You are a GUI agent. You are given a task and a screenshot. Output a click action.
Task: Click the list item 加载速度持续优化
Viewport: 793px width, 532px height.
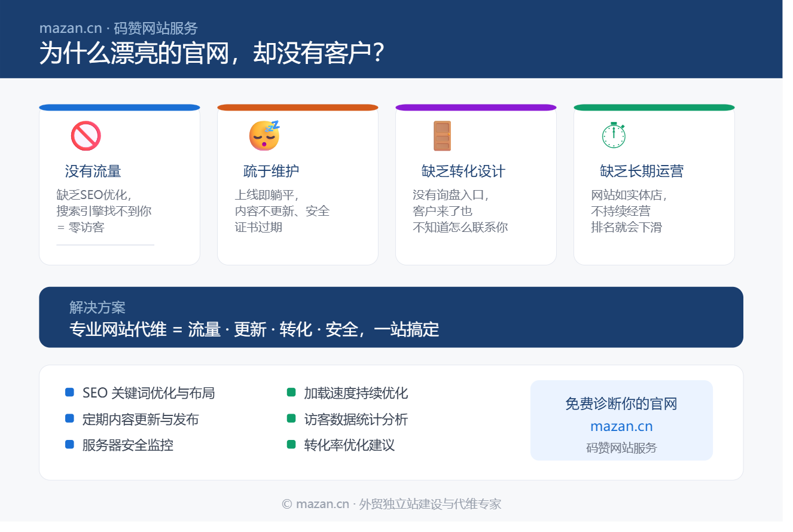point(356,393)
